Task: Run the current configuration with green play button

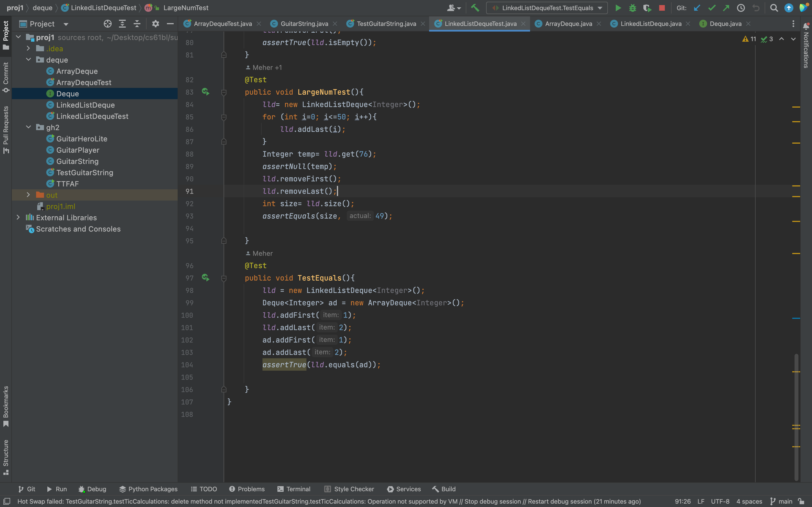Action: pyautogui.click(x=618, y=8)
